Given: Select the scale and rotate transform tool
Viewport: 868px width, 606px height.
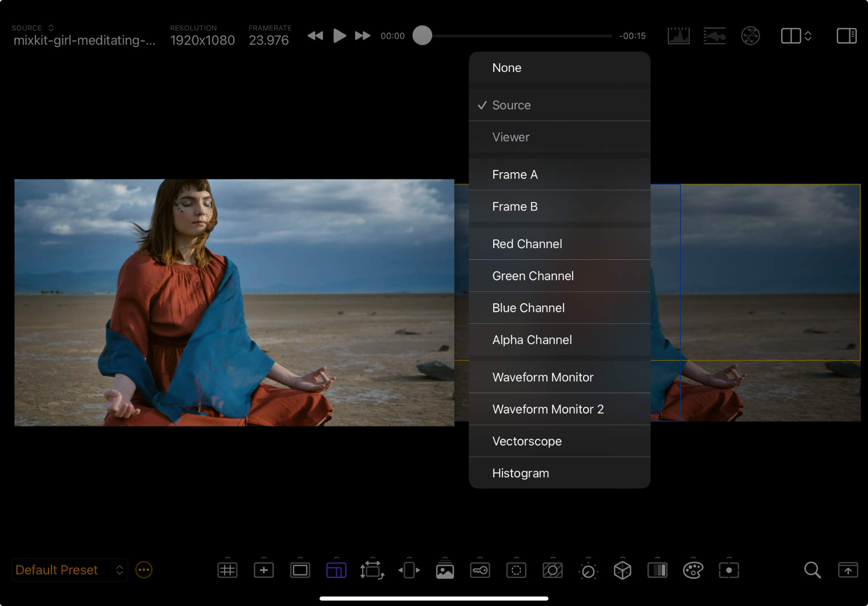Looking at the screenshot, I should pyautogui.click(x=372, y=570).
